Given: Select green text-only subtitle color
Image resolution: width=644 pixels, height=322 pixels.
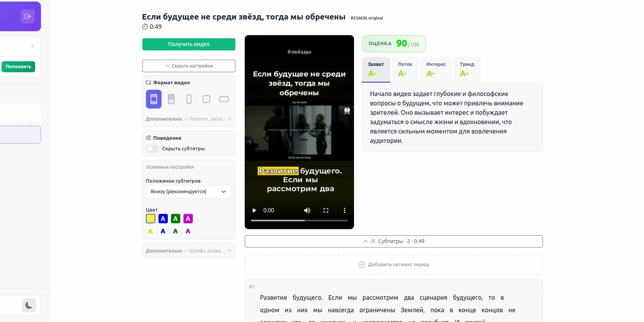Looking at the screenshot, I should 176,231.
